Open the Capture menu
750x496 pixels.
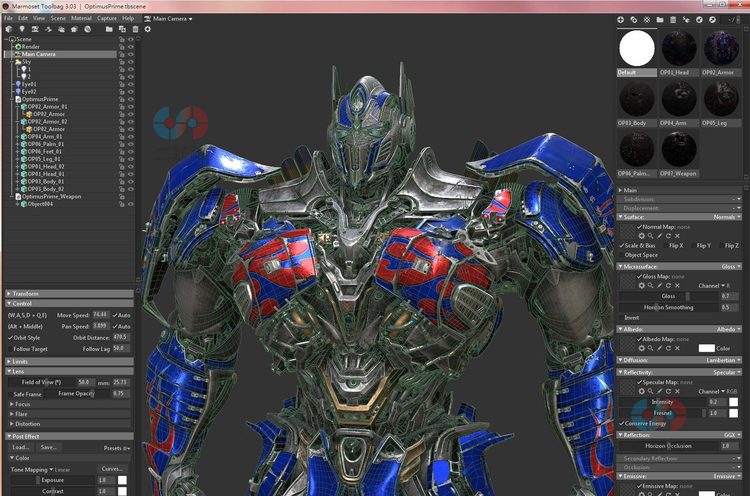[x=107, y=18]
